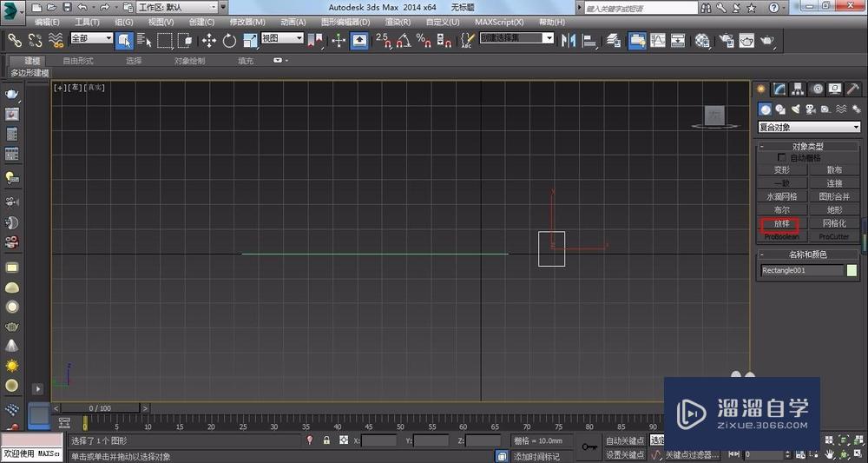
Task: Click the Mirror tool icon
Action: [570, 40]
